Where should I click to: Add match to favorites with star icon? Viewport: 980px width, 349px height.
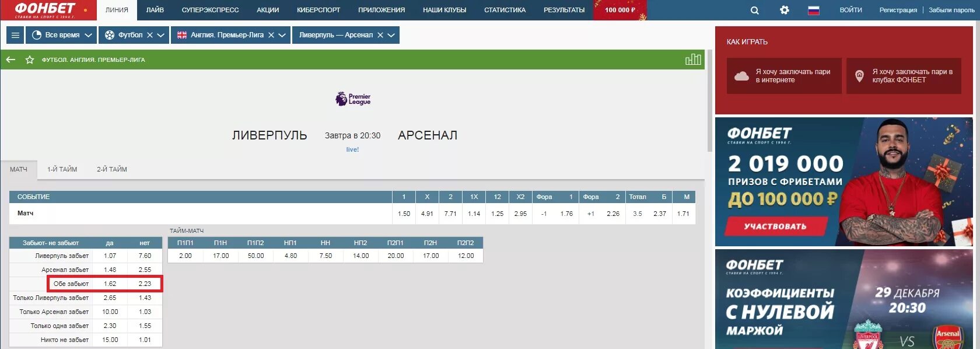30,60
